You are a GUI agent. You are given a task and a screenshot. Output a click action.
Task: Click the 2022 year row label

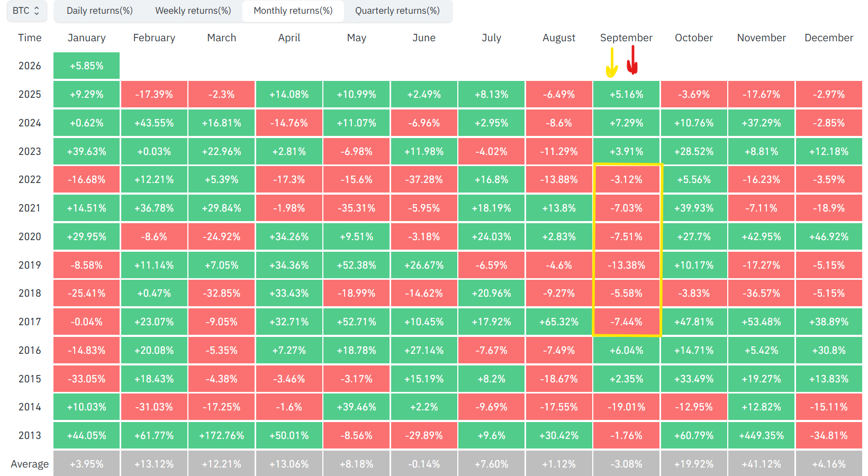pyautogui.click(x=30, y=179)
